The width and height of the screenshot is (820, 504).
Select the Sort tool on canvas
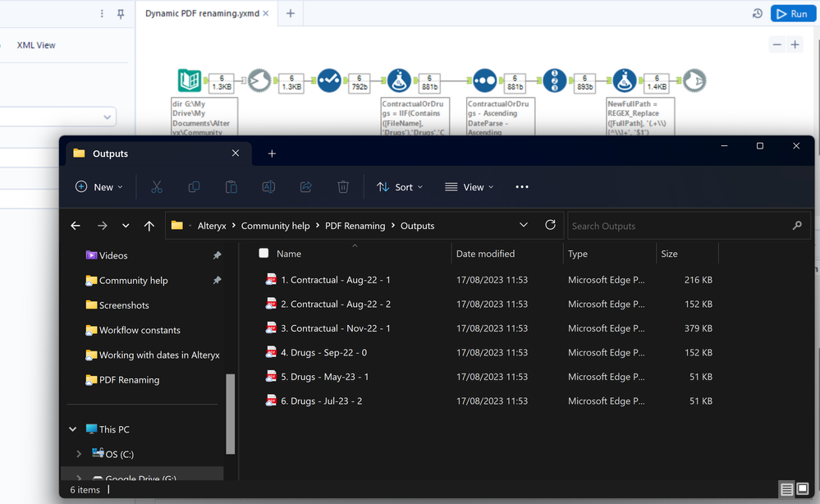click(x=484, y=80)
